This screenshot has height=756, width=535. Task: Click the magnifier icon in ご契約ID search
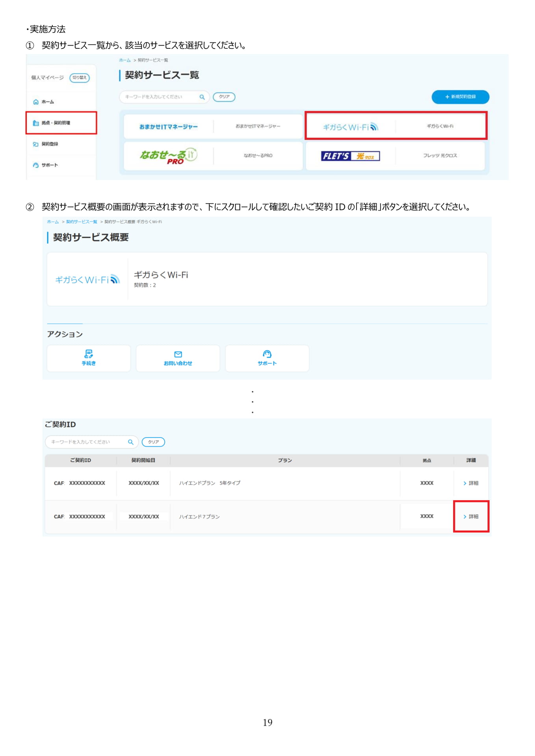[x=131, y=442]
